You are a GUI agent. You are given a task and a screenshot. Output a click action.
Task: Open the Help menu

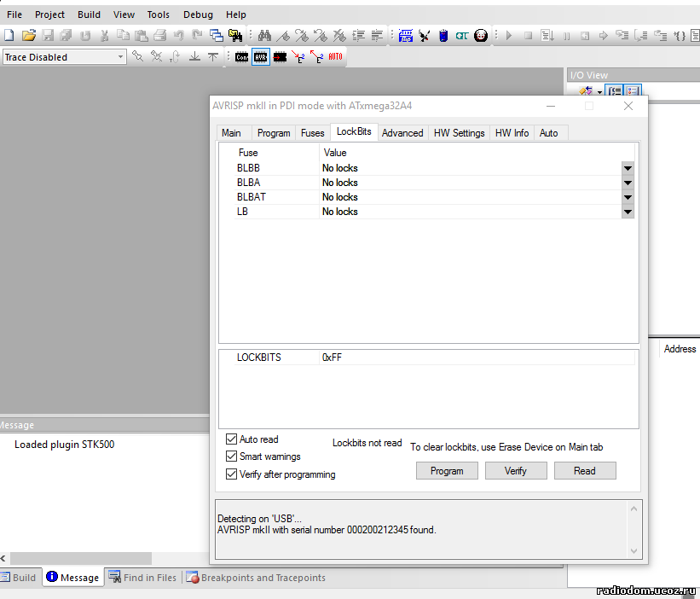(235, 15)
